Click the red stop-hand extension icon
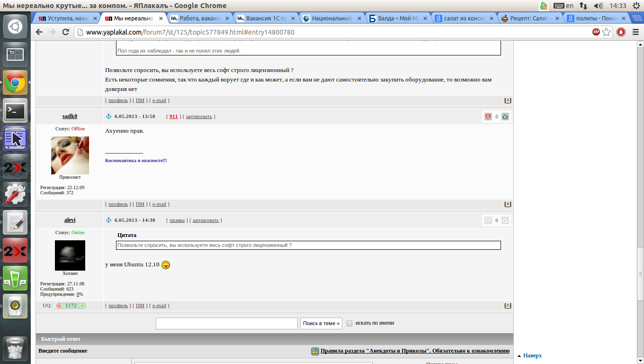 tap(621, 32)
